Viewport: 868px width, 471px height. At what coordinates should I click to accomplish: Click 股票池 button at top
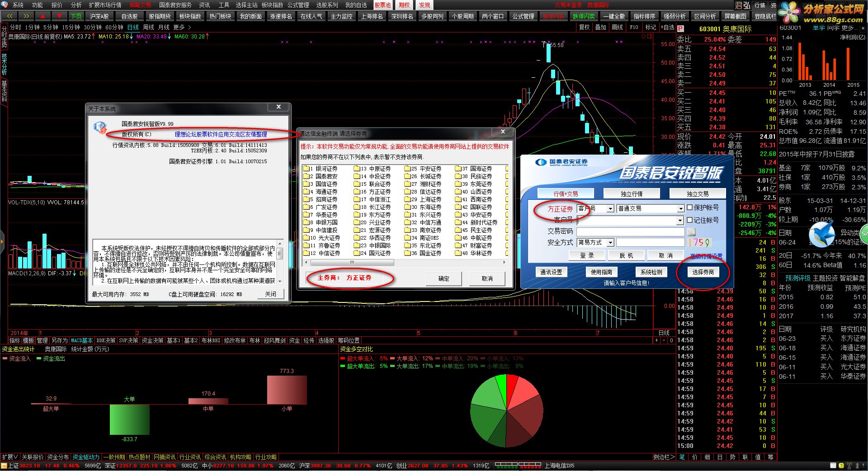click(x=383, y=5)
